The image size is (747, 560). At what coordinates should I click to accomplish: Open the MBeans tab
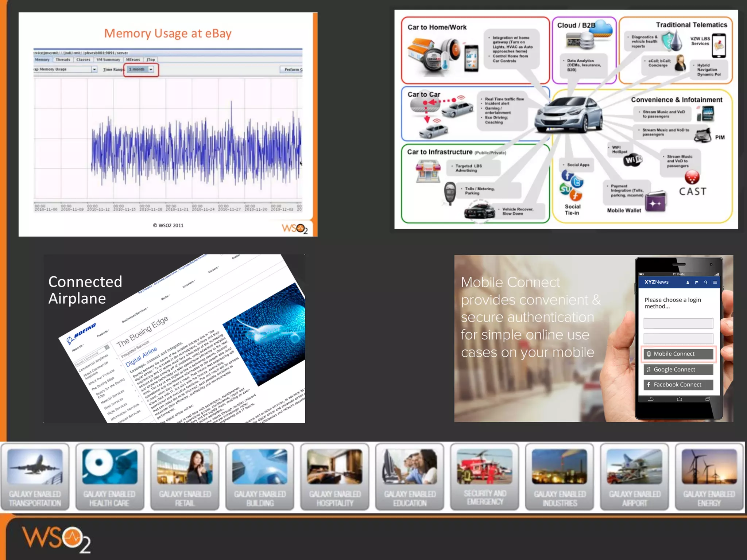[x=133, y=59]
